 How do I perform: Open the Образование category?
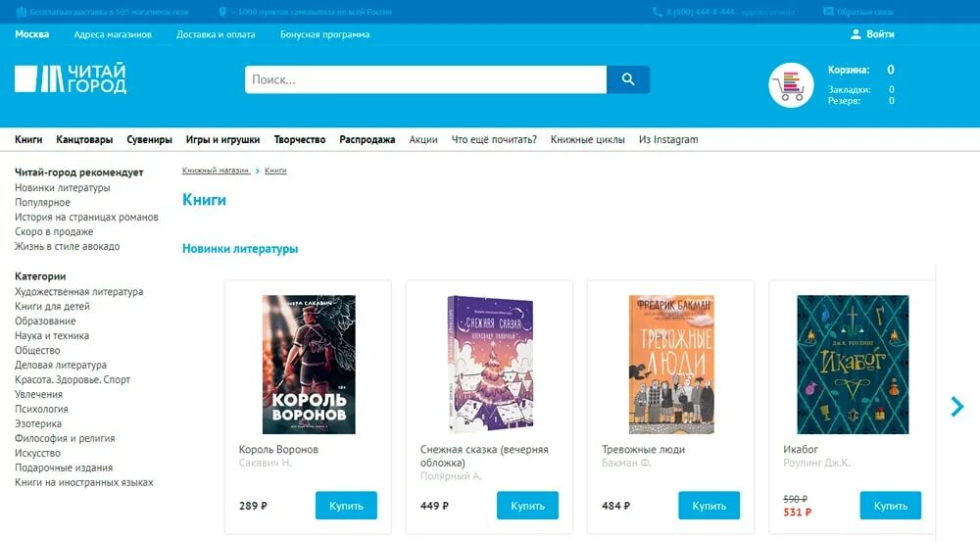click(x=45, y=320)
